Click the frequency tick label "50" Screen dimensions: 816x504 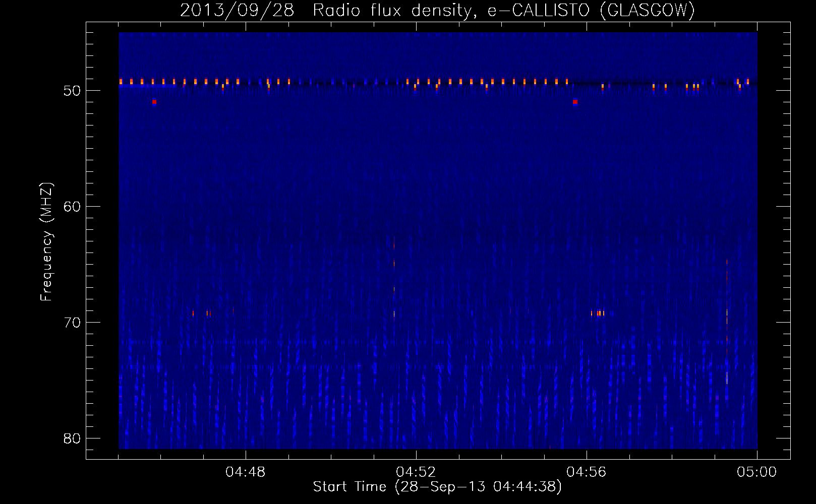pyautogui.click(x=72, y=91)
